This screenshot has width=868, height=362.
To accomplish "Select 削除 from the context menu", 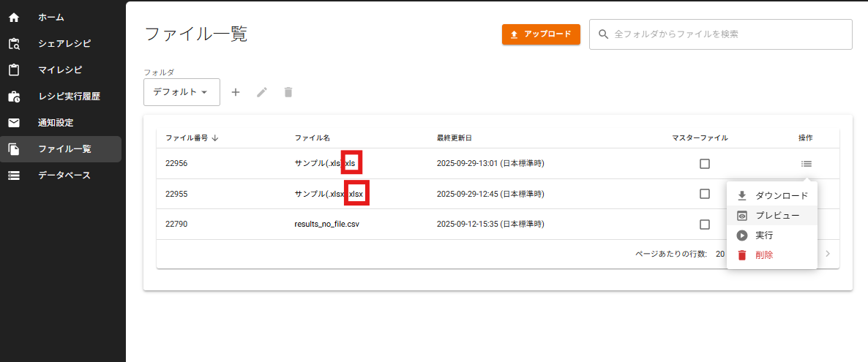I will point(772,255).
